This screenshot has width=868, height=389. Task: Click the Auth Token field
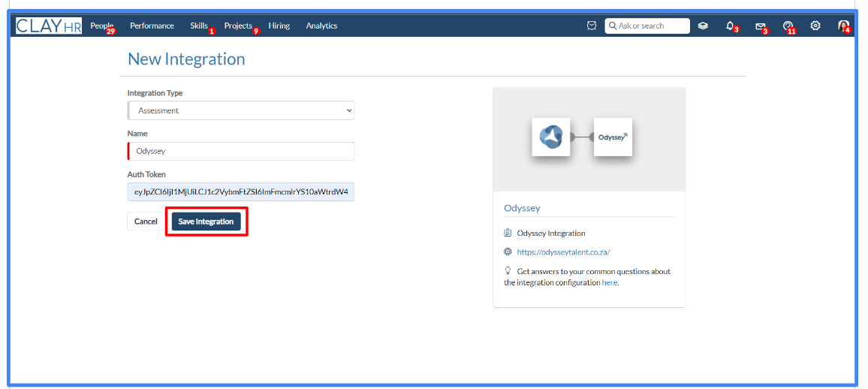click(x=241, y=192)
